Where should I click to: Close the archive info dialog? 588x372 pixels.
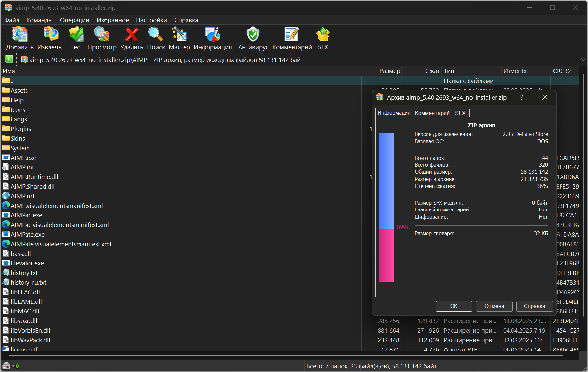pos(545,97)
